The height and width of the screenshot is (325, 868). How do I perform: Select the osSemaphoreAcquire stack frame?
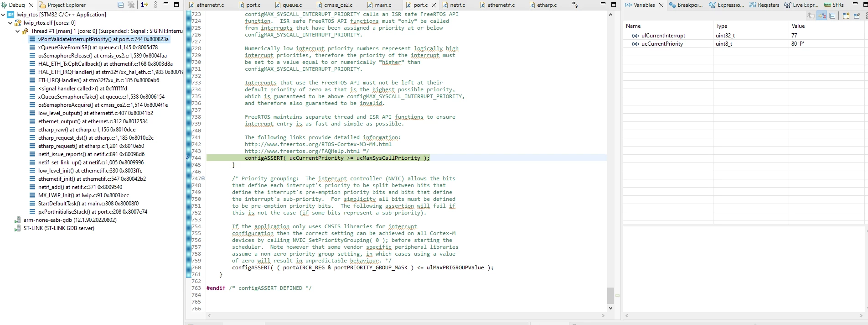(98, 105)
